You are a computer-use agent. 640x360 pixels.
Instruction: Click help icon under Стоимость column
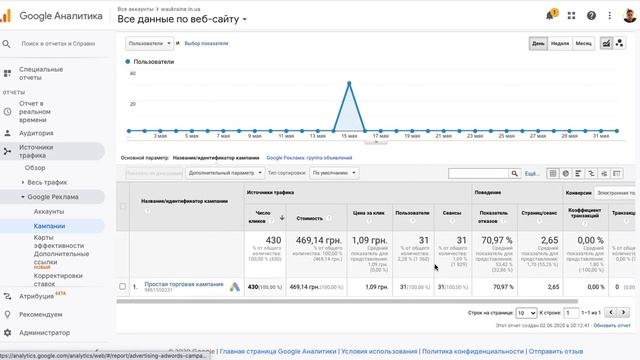[329, 218]
